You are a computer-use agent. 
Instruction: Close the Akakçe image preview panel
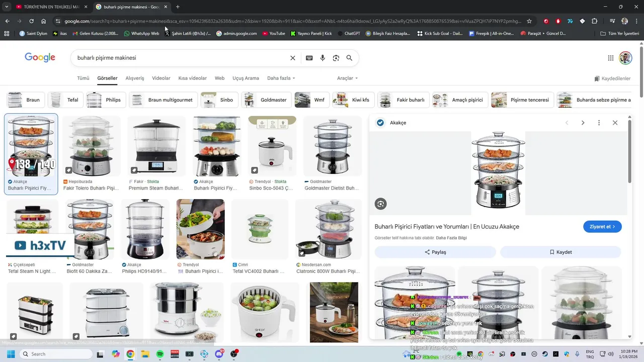click(615, 123)
